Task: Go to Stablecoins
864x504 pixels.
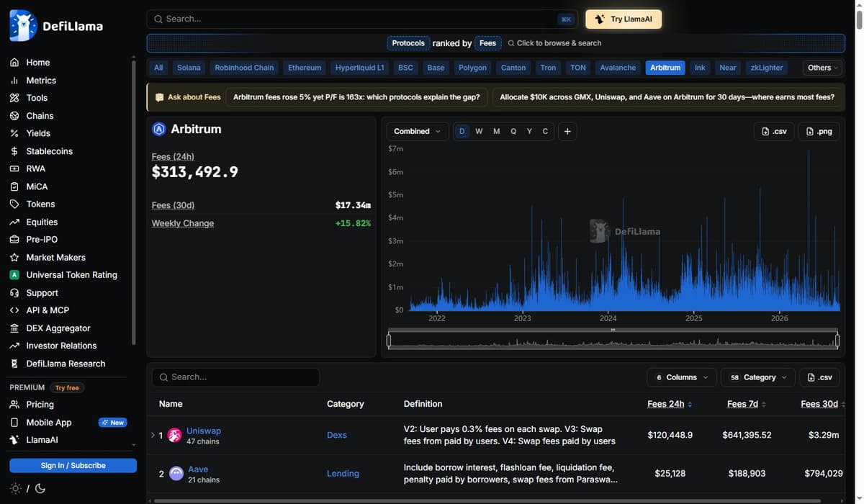Action: pos(49,151)
